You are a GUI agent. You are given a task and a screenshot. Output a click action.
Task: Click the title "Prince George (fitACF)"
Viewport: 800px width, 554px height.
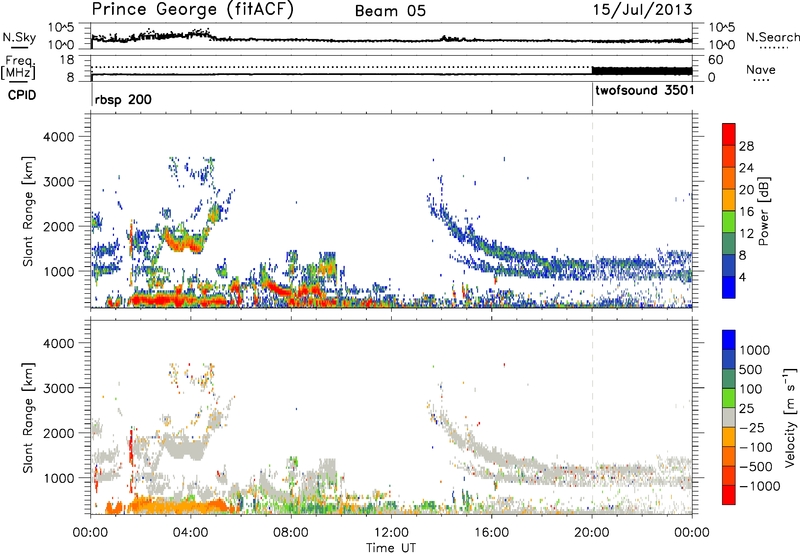[192, 10]
